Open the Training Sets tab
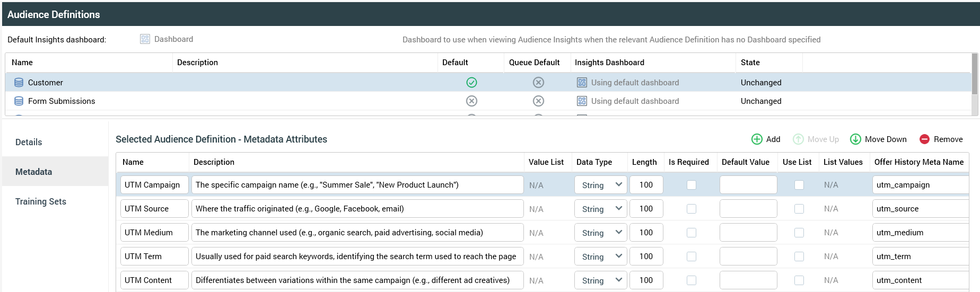Screen dimensions: 980x292 pyautogui.click(x=41, y=201)
